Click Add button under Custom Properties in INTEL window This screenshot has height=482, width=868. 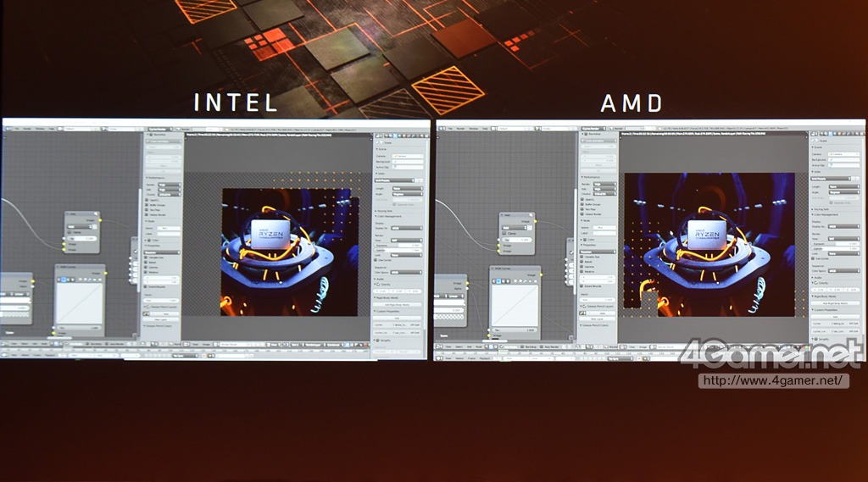397,319
